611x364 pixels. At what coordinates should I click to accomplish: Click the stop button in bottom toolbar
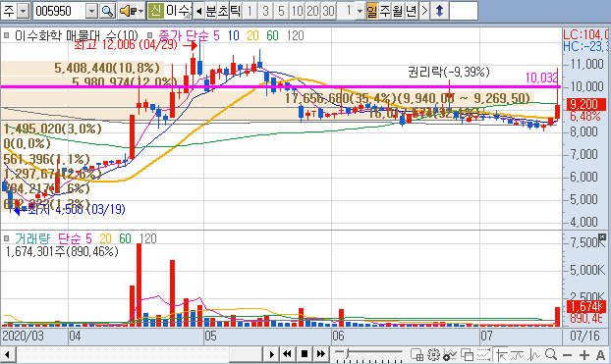click(305, 354)
